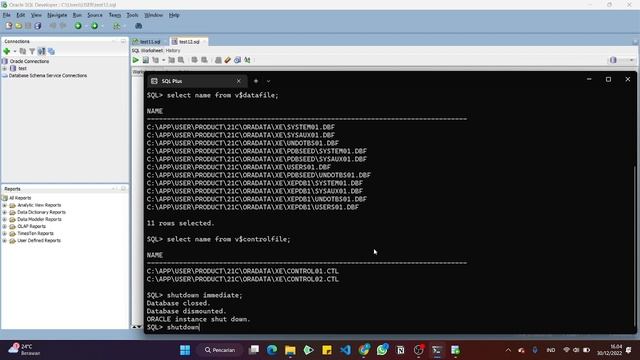Image resolution: width=640 pixels, height=360 pixels.
Task: Expand Data Modeler Reports folder
Action: pyautogui.click(x=4, y=219)
